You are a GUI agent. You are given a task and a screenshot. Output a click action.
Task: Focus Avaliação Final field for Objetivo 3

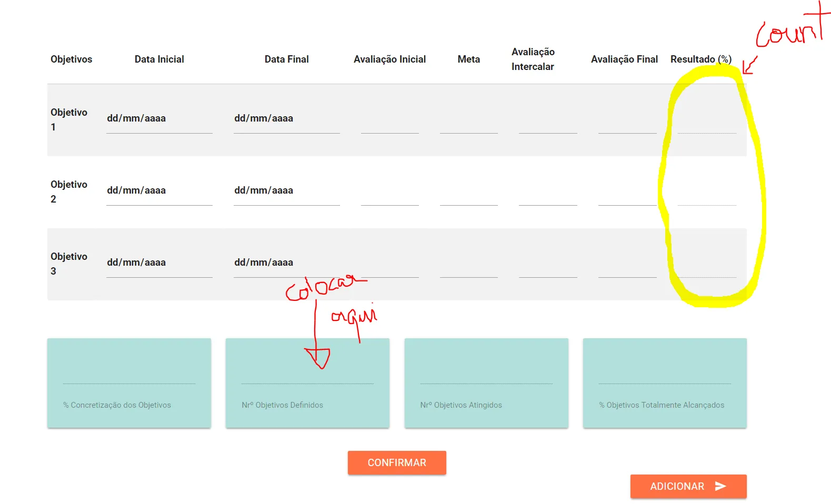click(x=627, y=263)
